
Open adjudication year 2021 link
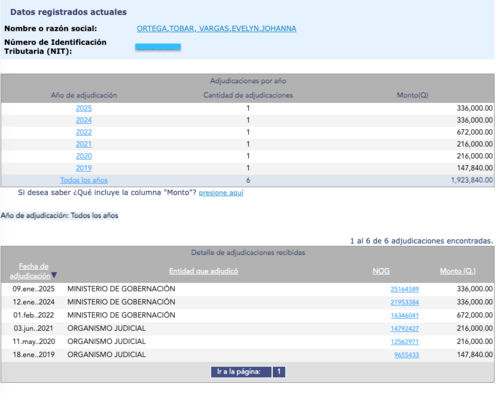(x=84, y=144)
